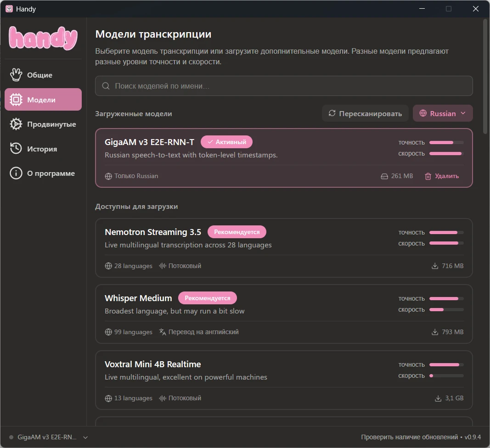Image resolution: width=490 pixels, height=448 pixels.
Task: Click GigaAM's точность accuracy bar
Action: [x=446, y=142]
